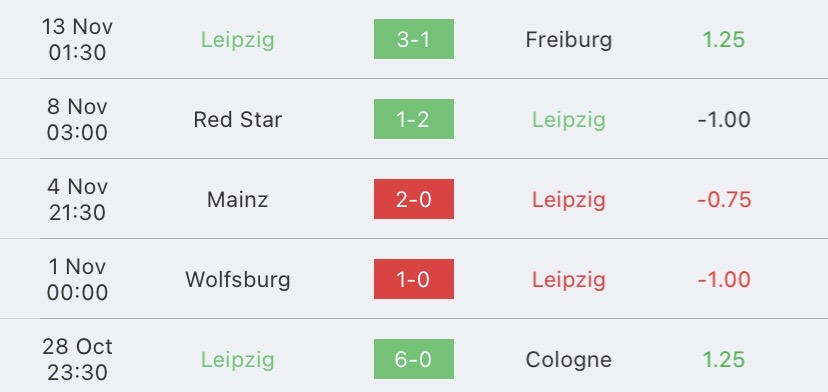Viewport: 828px width, 392px height.
Task: Open the 3-1 Leipzig vs Freiburg score
Action: [413, 39]
